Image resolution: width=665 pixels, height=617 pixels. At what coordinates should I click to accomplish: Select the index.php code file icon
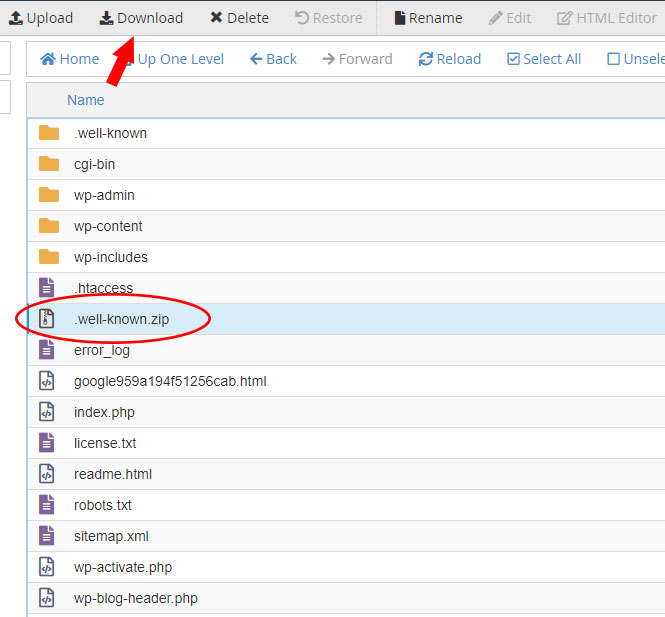pyautogui.click(x=46, y=412)
